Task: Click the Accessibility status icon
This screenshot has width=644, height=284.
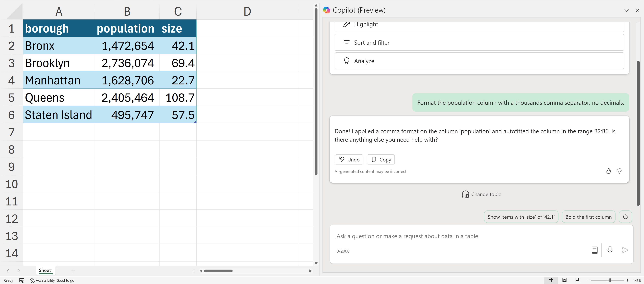Action: 33,280
